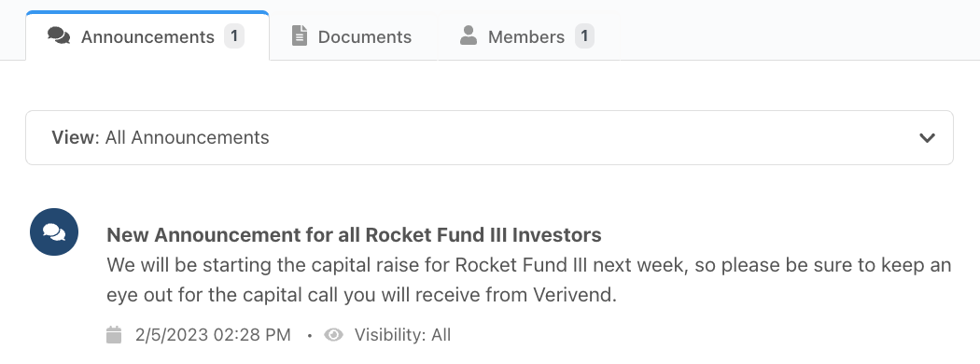Select the Announcements tab
980x364 pixels.
pyautogui.click(x=147, y=35)
